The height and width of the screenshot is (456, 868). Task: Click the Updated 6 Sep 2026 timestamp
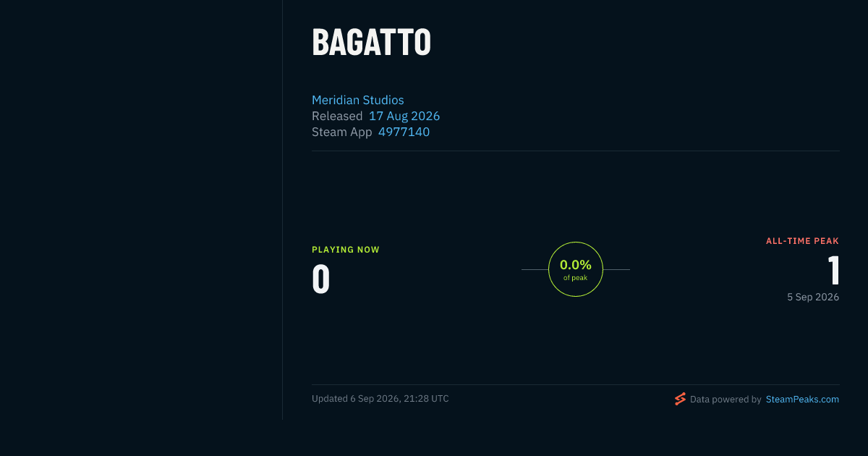[380, 399]
